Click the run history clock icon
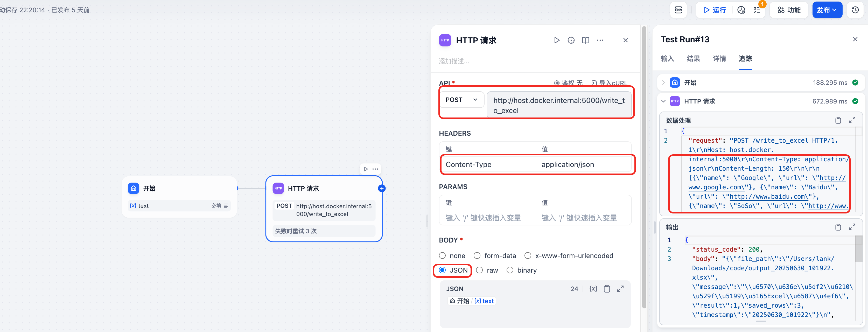Screen dimensions: 868x332 point(741,10)
